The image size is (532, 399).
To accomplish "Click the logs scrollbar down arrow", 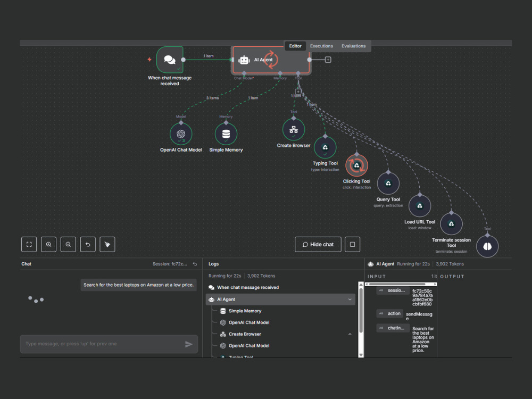I will (361, 355).
